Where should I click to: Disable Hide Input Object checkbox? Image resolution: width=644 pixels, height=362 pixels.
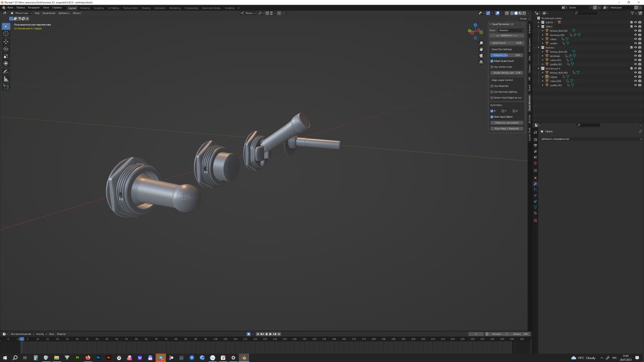(x=492, y=117)
